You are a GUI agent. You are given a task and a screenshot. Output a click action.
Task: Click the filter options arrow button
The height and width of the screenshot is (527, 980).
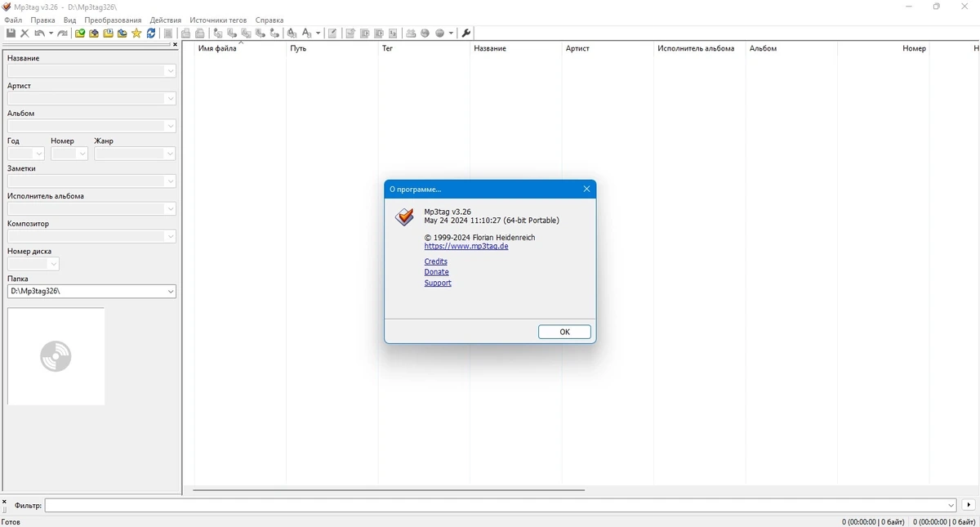click(x=969, y=506)
